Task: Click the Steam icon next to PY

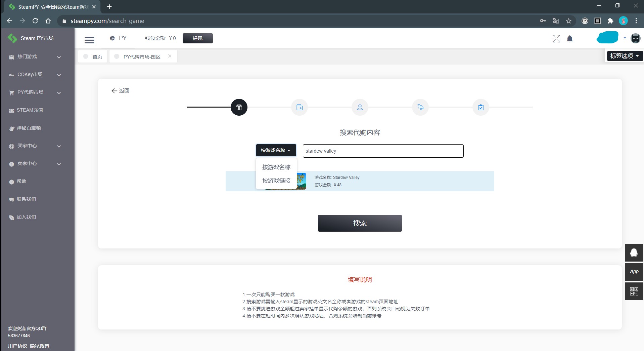Action: tap(112, 38)
